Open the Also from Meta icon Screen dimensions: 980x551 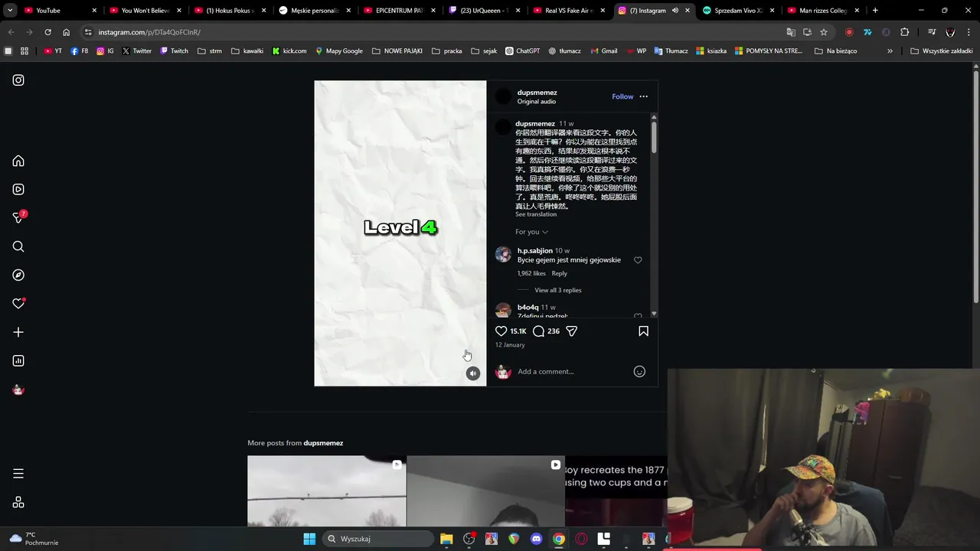click(18, 502)
